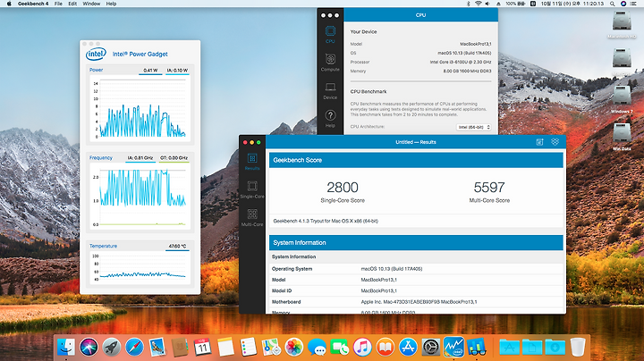Open the Edit menu

pos(72,4)
